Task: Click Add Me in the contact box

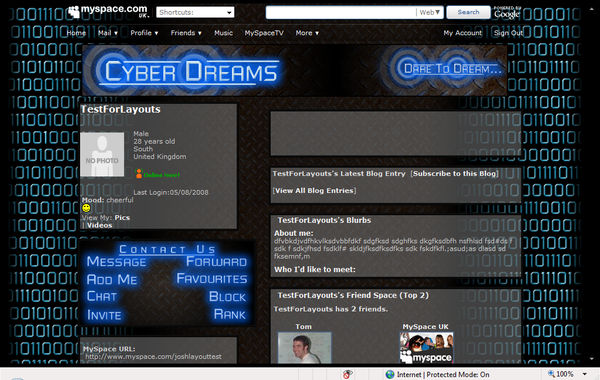Action: pyautogui.click(x=112, y=279)
